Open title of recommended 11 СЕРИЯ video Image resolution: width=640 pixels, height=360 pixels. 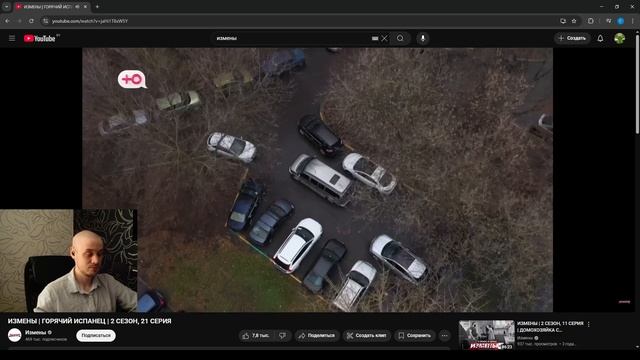pos(551,327)
